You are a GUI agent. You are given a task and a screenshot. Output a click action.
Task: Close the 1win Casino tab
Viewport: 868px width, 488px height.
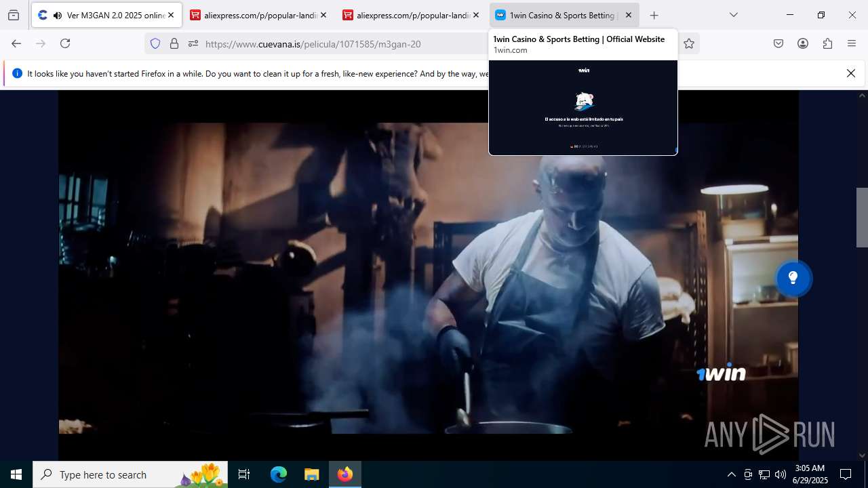click(629, 15)
